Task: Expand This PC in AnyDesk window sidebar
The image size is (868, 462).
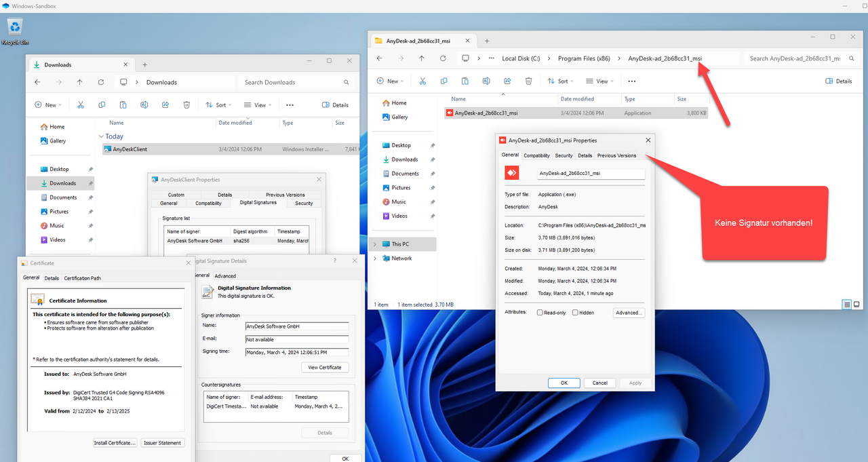Action: click(374, 244)
